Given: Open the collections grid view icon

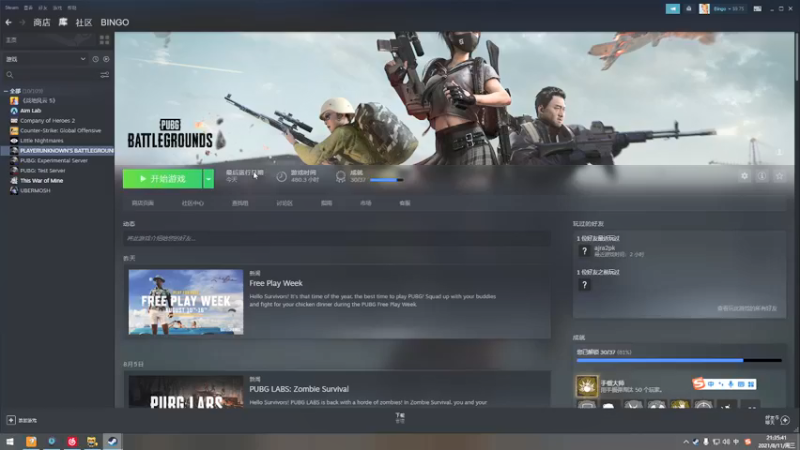Looking at the screenshot, I should (105, 40).
